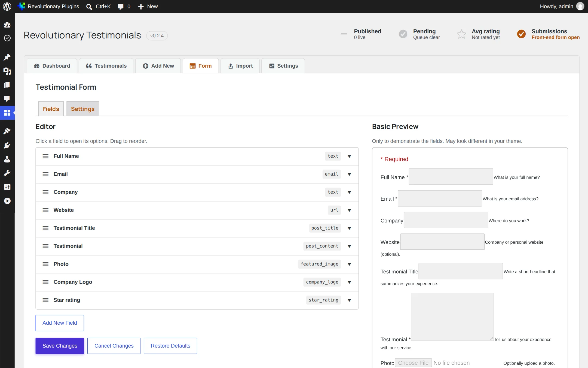
Task: Open the Comments icon in sidebar
Action: pos(7,99)
